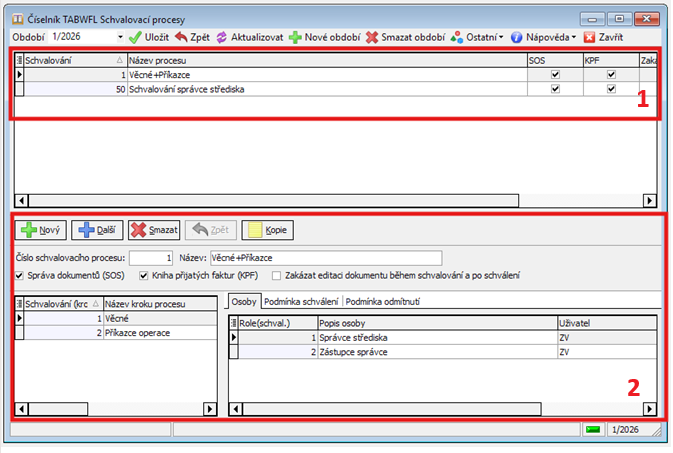Delete period using Smazat období icon
Image resolution: width=673 pixels, height=453 pixels.
point(372,36)
